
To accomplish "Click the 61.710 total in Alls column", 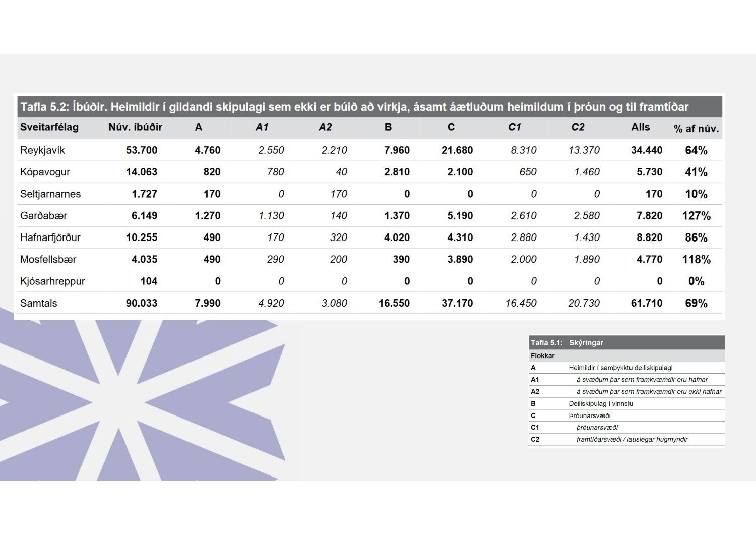I will coord(647,303).
